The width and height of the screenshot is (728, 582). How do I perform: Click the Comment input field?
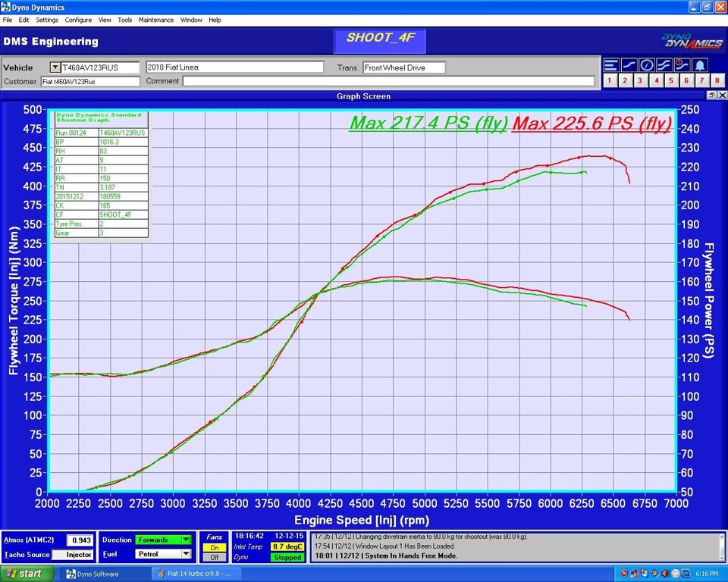click(x=388, y=81)
